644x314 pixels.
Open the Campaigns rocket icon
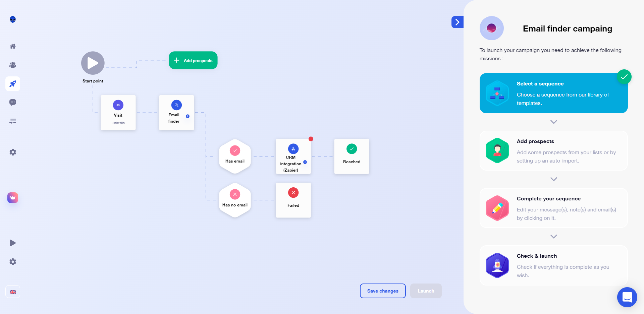pos(13,84)
